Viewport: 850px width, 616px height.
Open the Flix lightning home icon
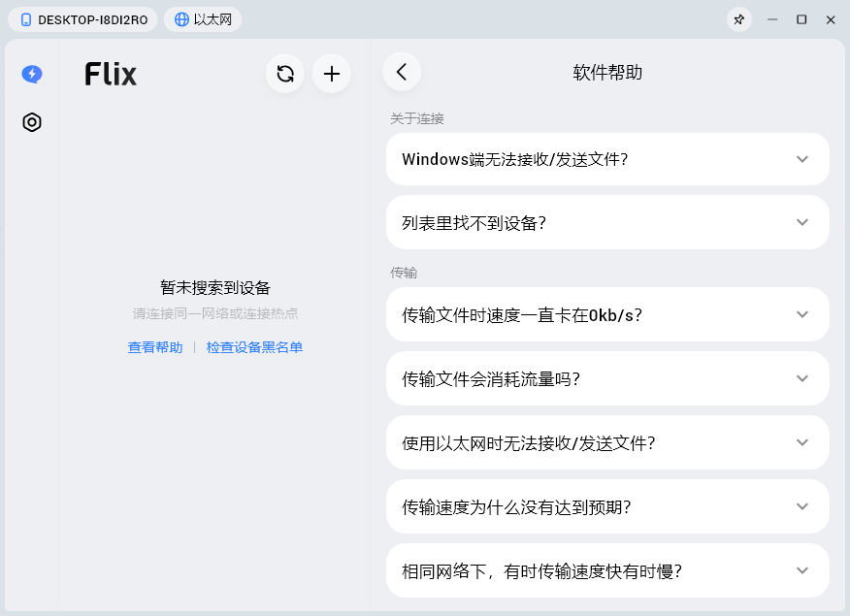coord(32,74)
